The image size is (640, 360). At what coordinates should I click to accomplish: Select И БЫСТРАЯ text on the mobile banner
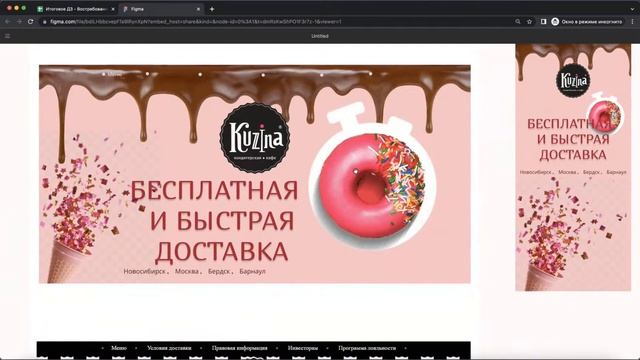coord(573,140)
